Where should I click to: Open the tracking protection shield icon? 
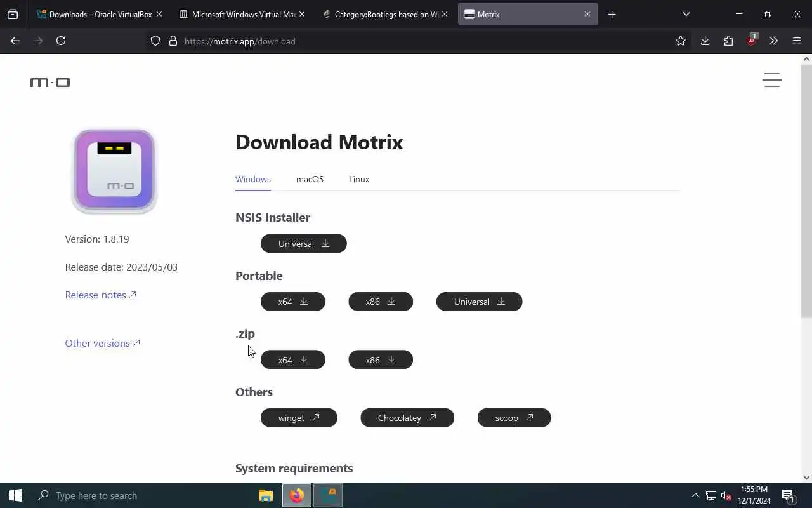pos(155,41)
